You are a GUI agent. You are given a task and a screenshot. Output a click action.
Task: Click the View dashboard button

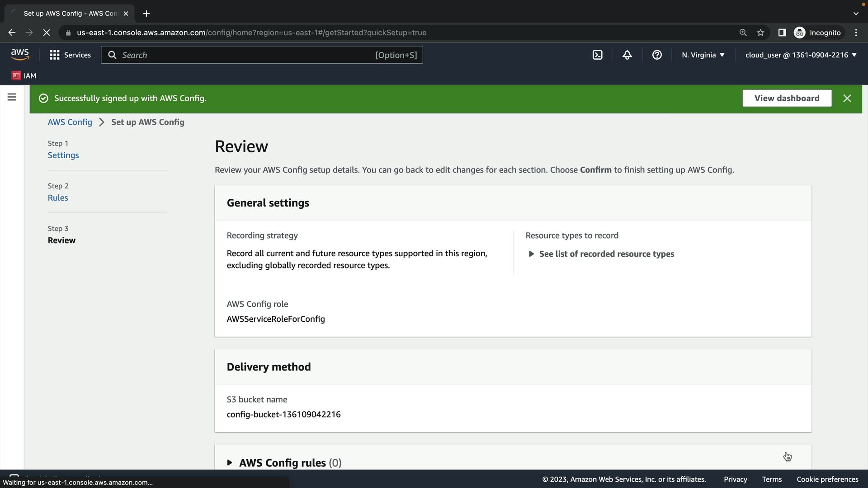click(x=787, y=98)
